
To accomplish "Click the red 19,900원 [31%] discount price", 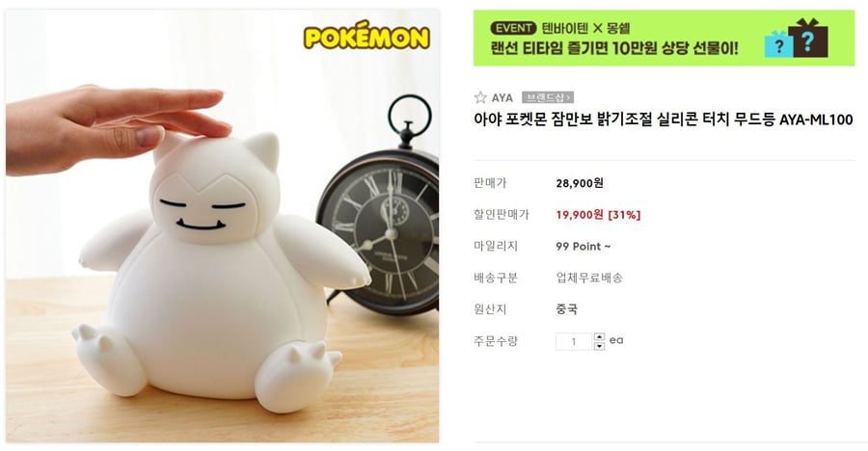I will (x=598, y=215).
